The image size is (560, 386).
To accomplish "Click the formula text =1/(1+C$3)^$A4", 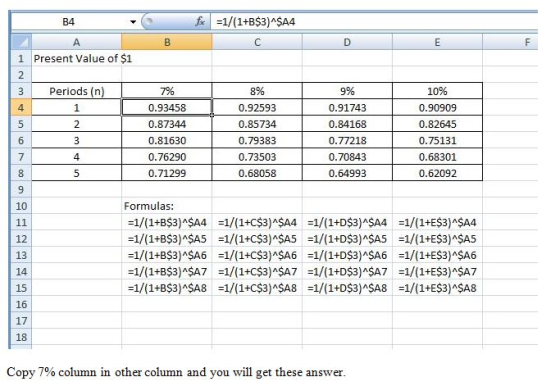I will pos(257,222).
